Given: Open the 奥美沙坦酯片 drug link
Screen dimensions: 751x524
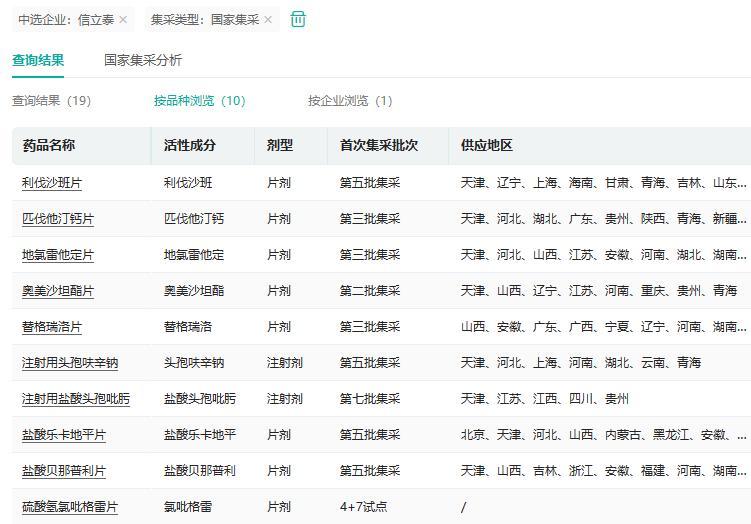Looking at the screenshot, I should 57,291.
